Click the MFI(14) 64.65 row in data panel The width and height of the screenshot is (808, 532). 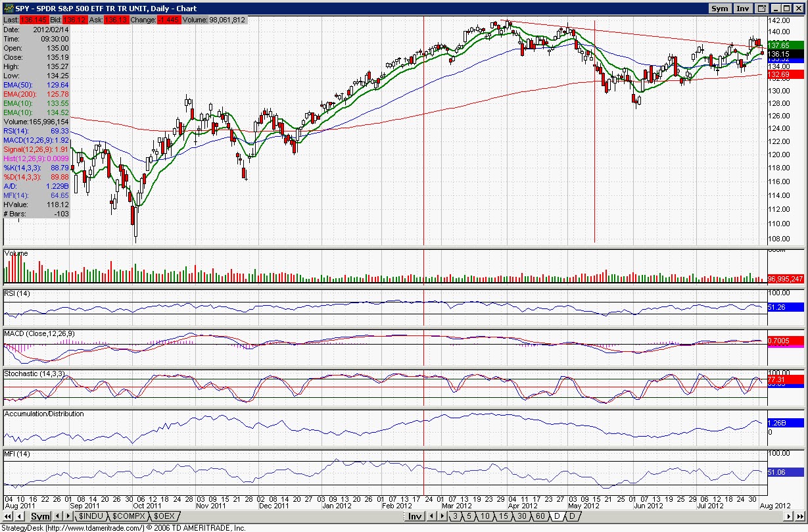coord(37,195)
